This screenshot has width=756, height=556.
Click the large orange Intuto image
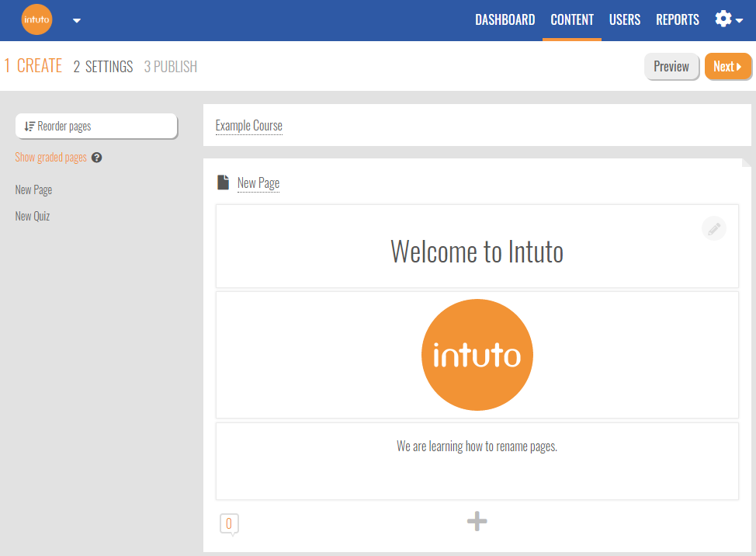pos(477,355)
